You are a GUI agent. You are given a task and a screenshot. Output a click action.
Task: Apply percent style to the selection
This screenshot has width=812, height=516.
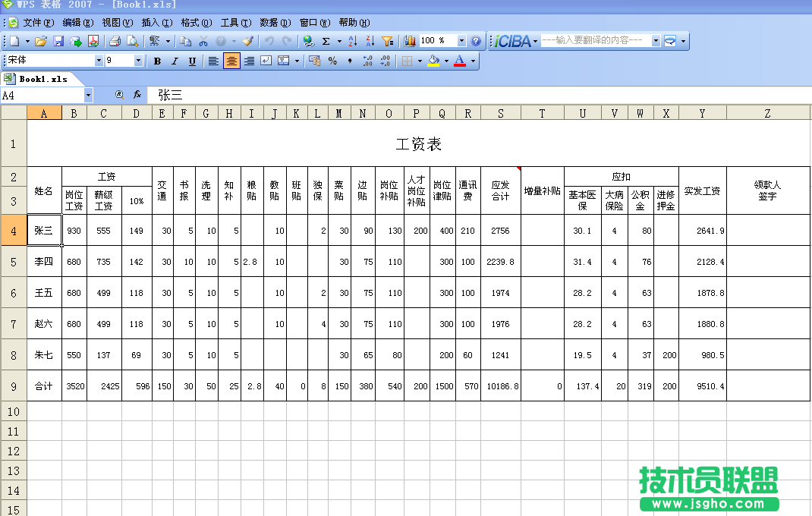pos(332,61)
